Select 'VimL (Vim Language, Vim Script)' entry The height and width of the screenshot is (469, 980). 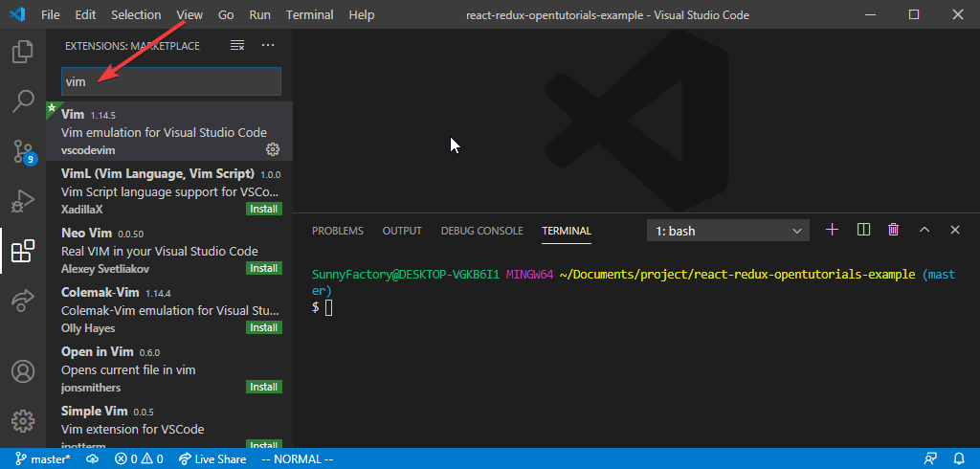(169, 190)
